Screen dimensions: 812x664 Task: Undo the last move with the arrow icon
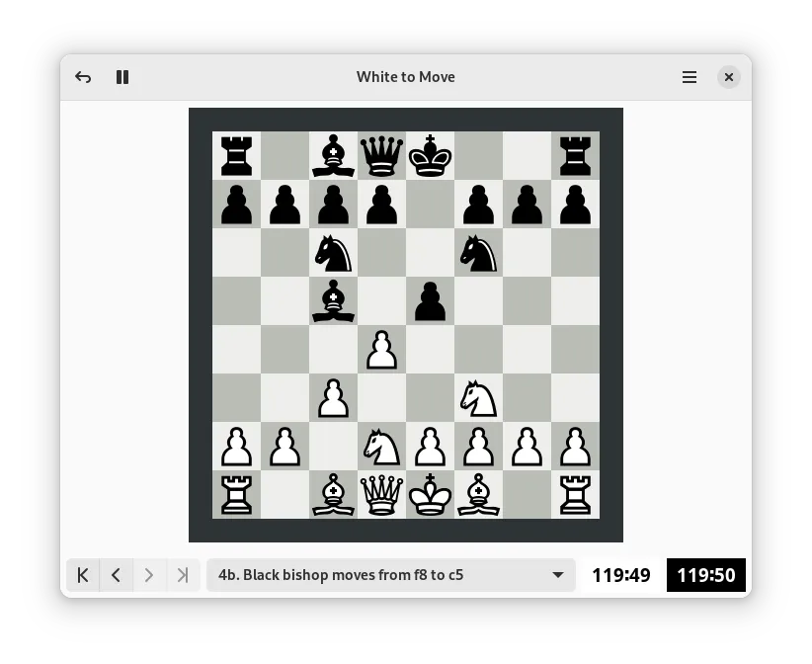[83, 77]
